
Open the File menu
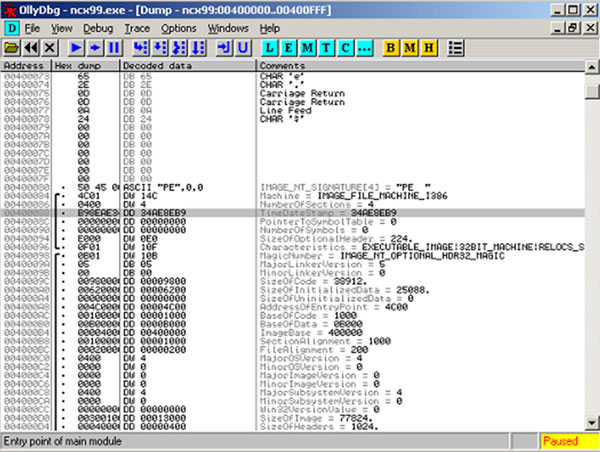pos(32,28)
